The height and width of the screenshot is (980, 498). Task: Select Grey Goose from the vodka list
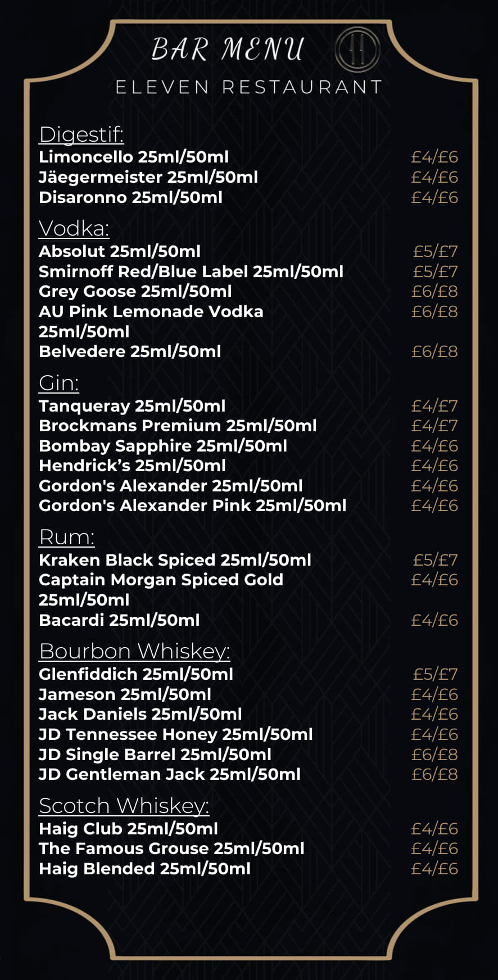coord(135,291)
